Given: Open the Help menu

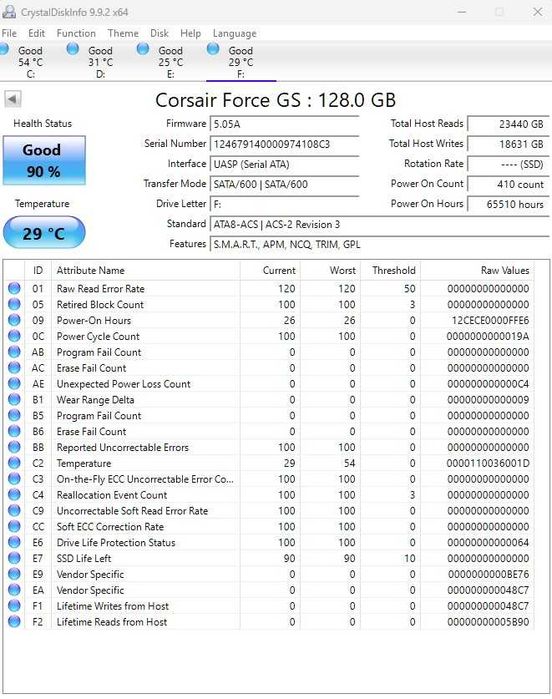Looking at the screenshot, I should coord(190,33).
